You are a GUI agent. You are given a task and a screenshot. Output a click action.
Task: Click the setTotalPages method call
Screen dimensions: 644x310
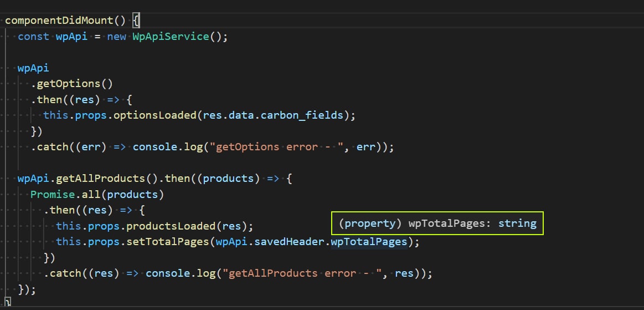(x=169, y=242)
